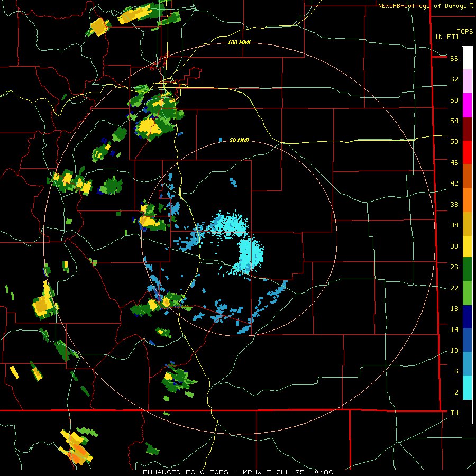Click the light pink legend swatch

pos(467,81)
